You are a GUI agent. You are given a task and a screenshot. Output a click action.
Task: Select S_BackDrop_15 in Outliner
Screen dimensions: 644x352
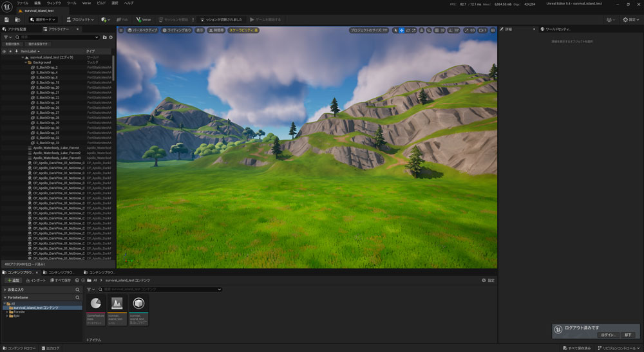tap(48, 82)
